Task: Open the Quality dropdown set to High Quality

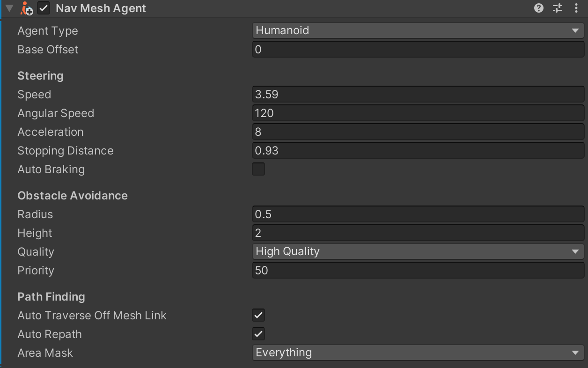Action: point(418,251)
